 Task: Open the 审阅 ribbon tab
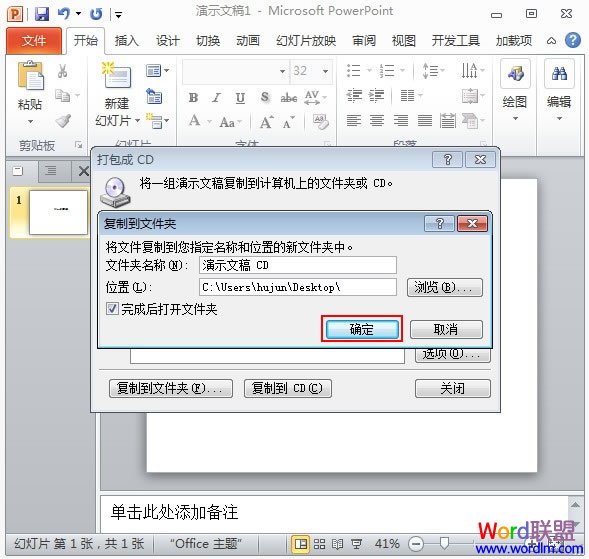click(x=364, y=41)
